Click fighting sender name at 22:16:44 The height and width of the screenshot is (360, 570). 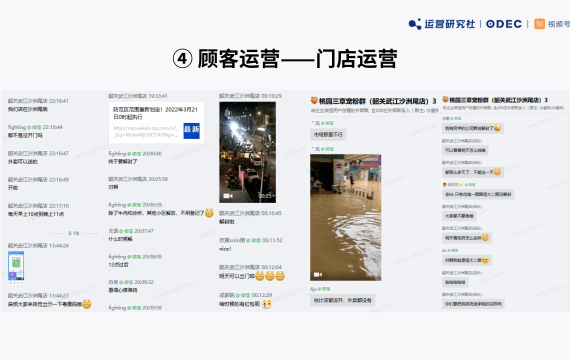tap(17, 127)
